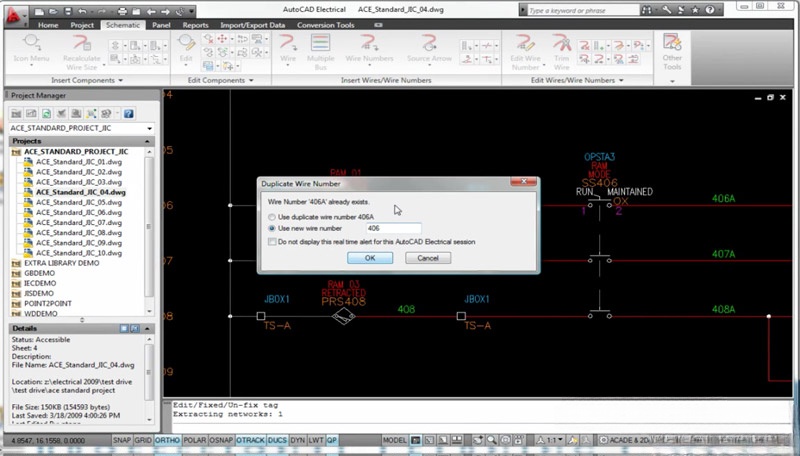Click the Open file icon in quick access toolbar
Screen dimensions: 800x456
(55, 11)
